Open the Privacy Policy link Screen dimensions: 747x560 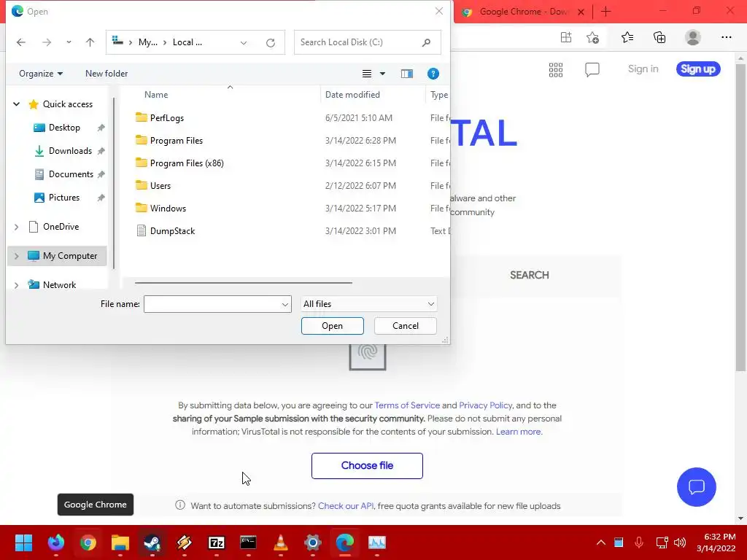(485, 405)
